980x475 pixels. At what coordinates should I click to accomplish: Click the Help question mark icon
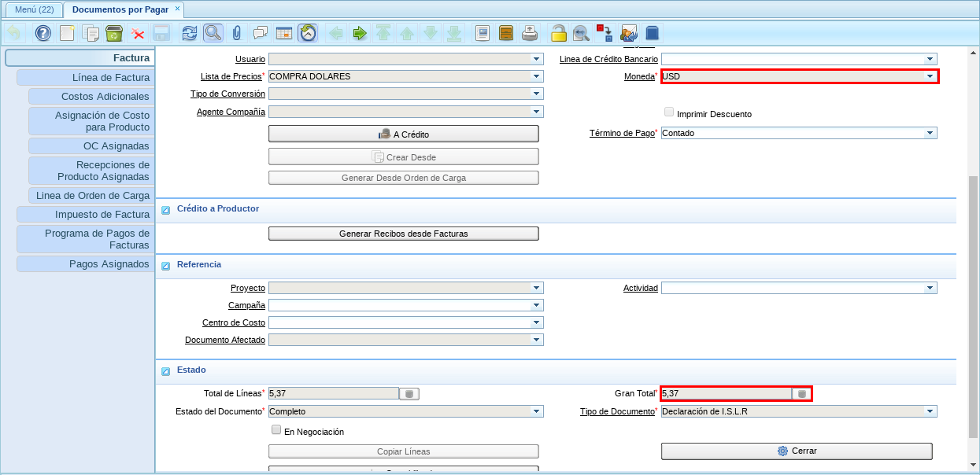(43, 33)
